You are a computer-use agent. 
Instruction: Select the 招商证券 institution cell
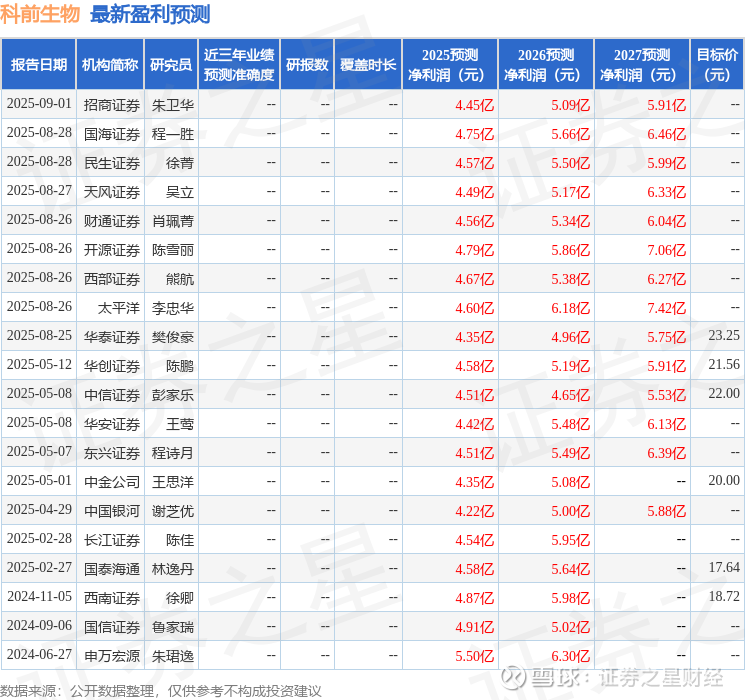point(112,105)
